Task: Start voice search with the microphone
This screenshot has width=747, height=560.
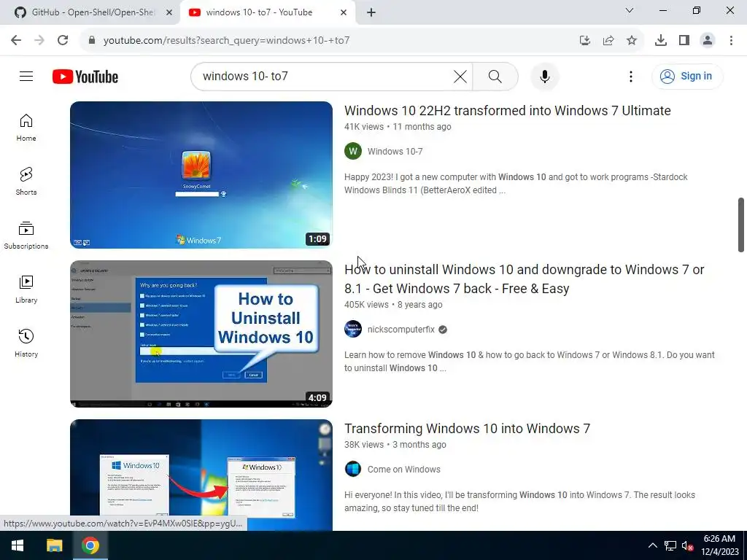Action: [544, 76]
